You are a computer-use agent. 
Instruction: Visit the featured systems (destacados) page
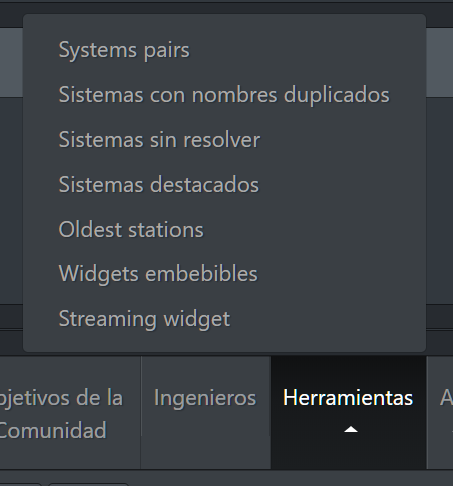point(159,184)
